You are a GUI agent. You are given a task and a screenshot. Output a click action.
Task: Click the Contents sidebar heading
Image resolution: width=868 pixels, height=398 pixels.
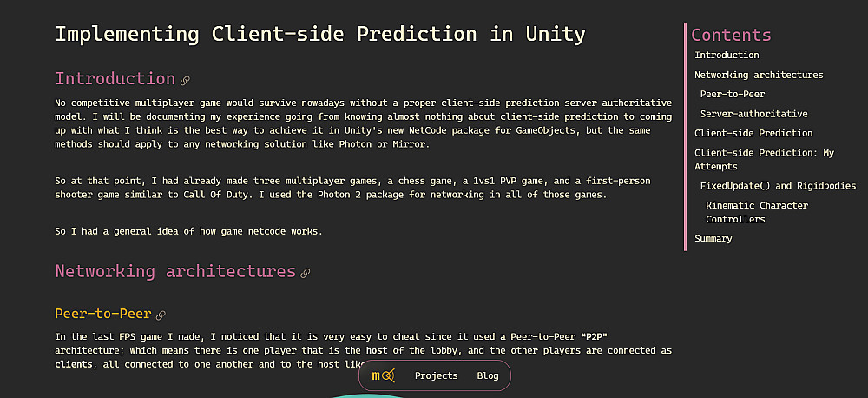coord(731,36)
